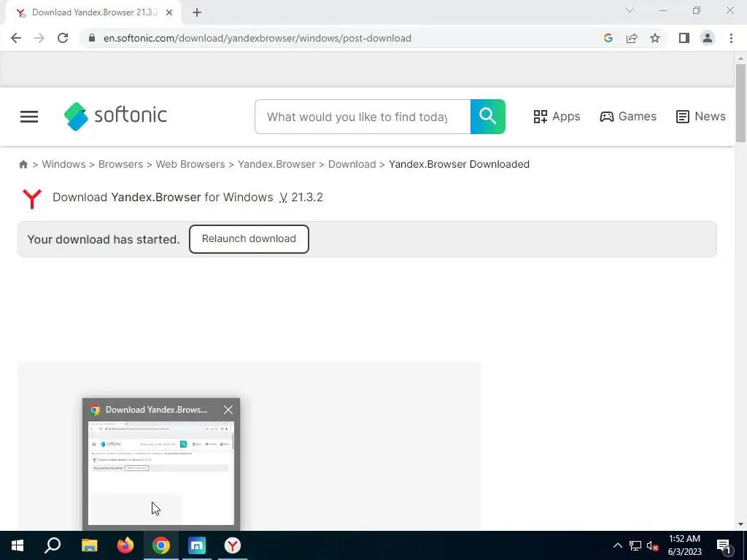Screen dimensions: 747x560
Task: Open the blue app in taskbar
Action: (x=197, y=545)
